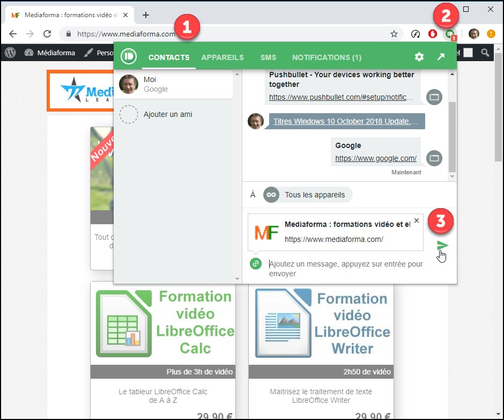Click the address bar URL
Screen dimensions: 504x420
point(126,34)
